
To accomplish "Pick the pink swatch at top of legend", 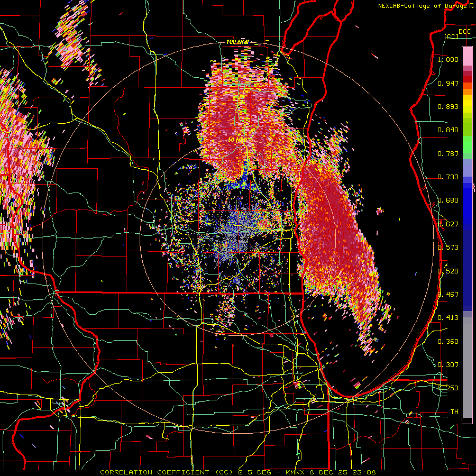I will pyautogui.click(x=467, y=56).
